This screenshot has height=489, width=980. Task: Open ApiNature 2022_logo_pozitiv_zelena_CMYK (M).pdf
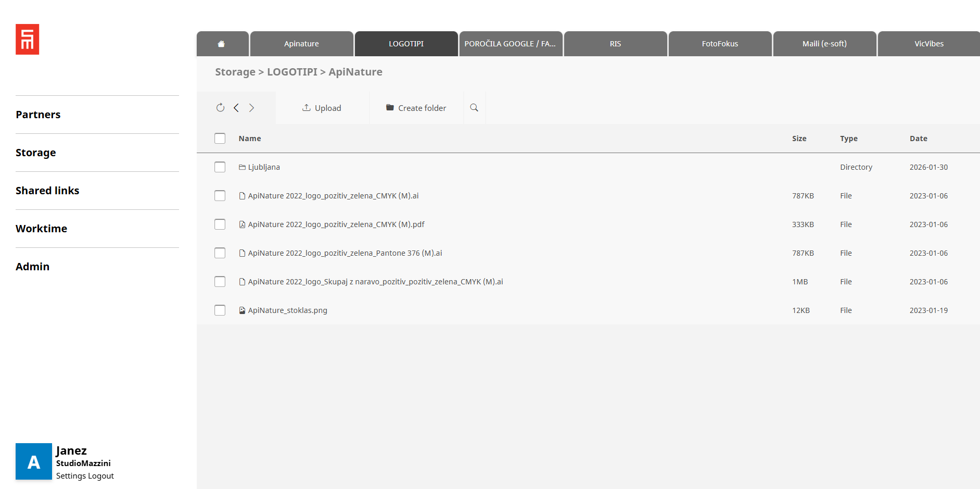point(336,224)
